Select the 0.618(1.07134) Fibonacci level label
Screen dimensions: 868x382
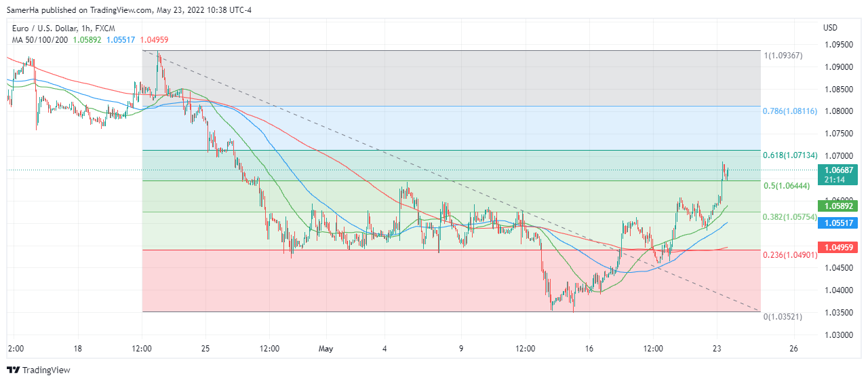click(790, 155)
